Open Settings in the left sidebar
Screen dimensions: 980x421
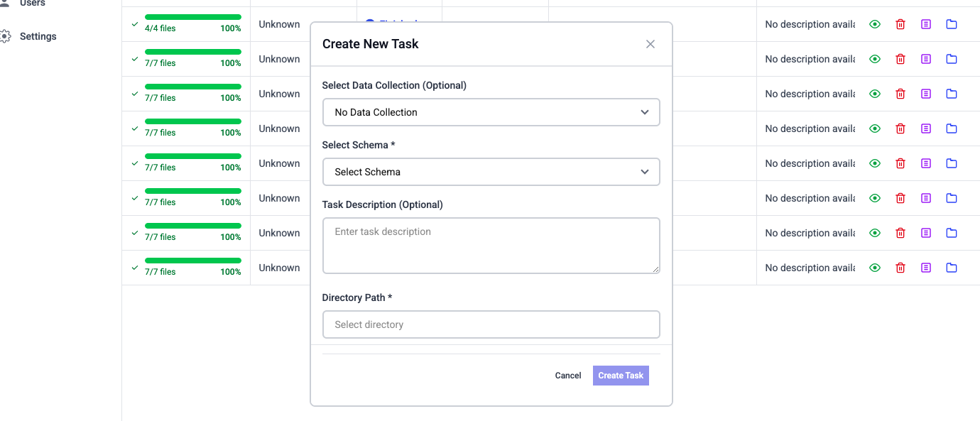click(38, 36)
